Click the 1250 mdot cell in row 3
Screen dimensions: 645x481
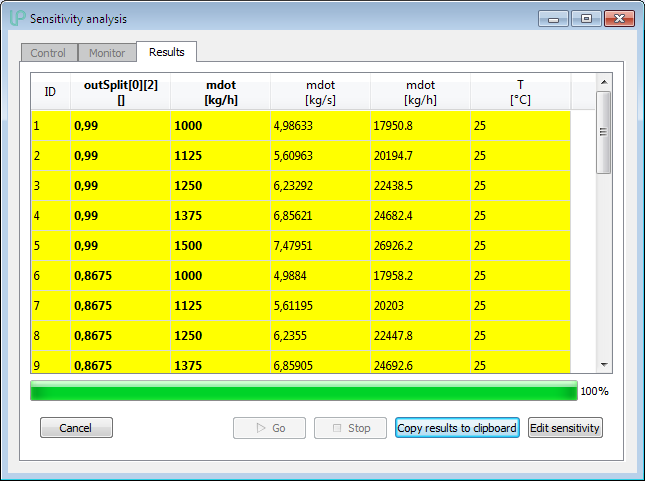pos(220,187)
